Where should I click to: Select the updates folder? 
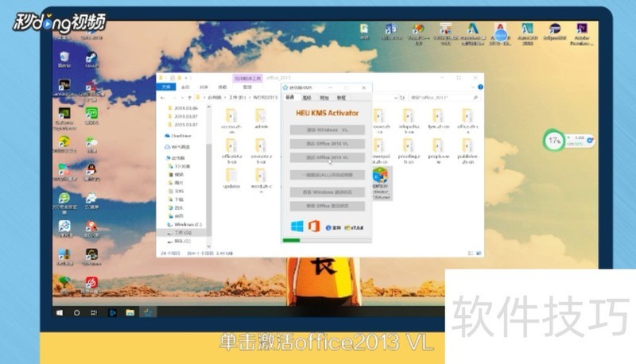(x=231, y=178)
